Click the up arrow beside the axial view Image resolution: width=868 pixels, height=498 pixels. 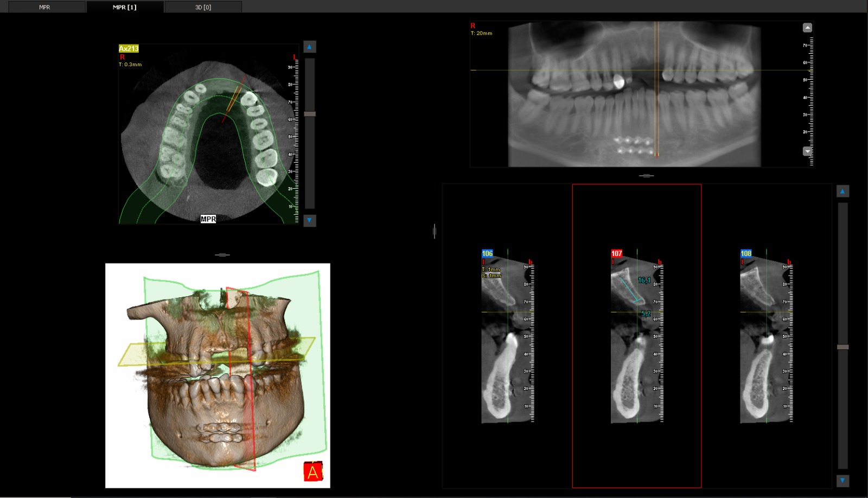pyautogui.click(x=309, y=47)
